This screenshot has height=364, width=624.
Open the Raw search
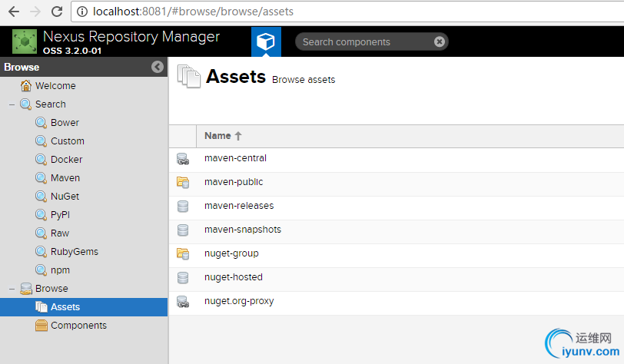[60, 233]
